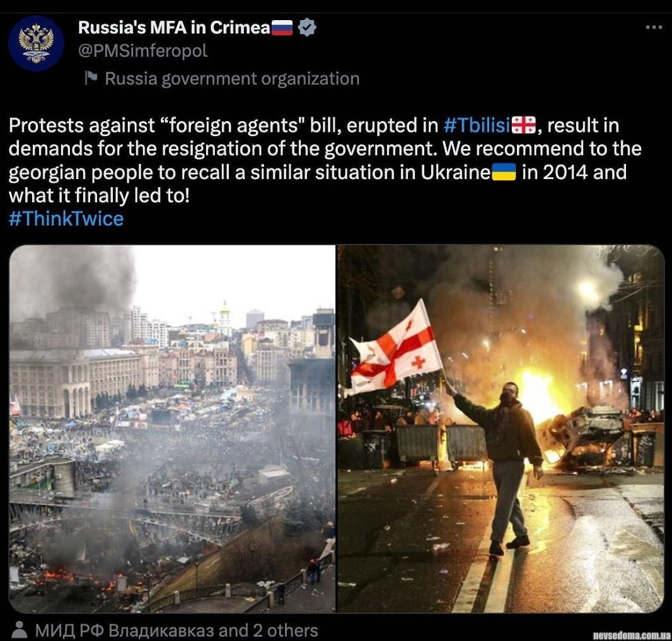672x641 pixels.
Task: Click the tagged people person icon
Action: 18,630
